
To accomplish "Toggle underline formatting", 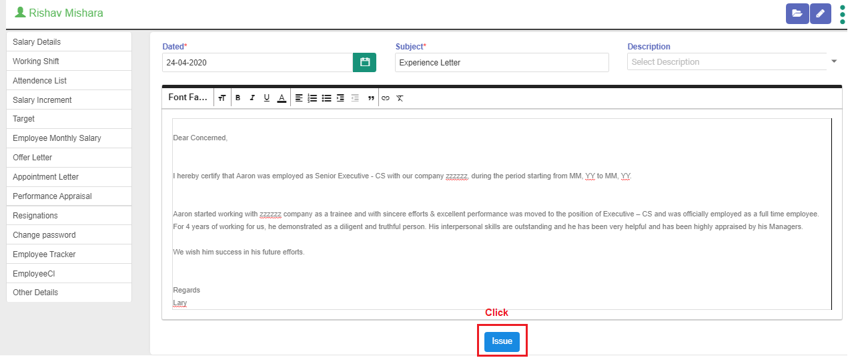I will [267, 98].
